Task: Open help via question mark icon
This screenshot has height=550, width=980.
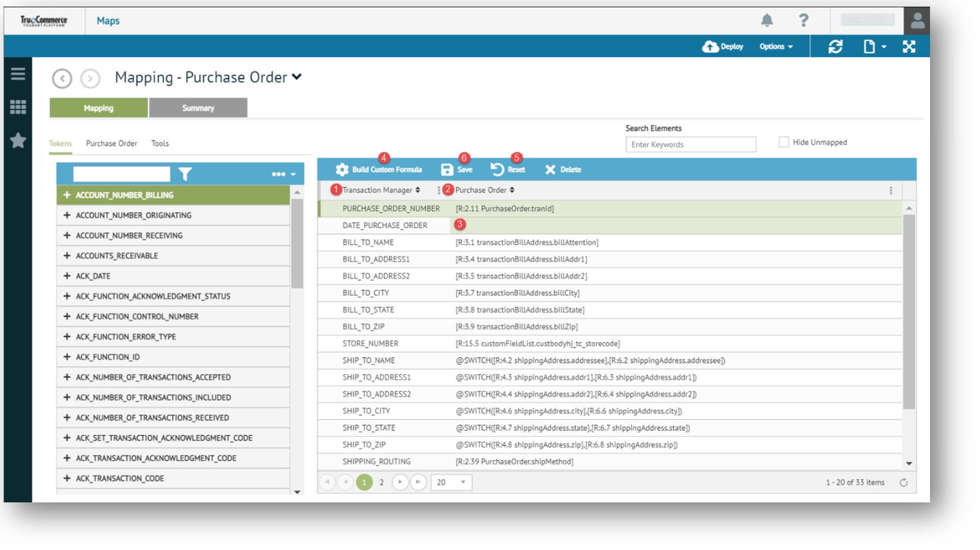Action: coord(803,20)
